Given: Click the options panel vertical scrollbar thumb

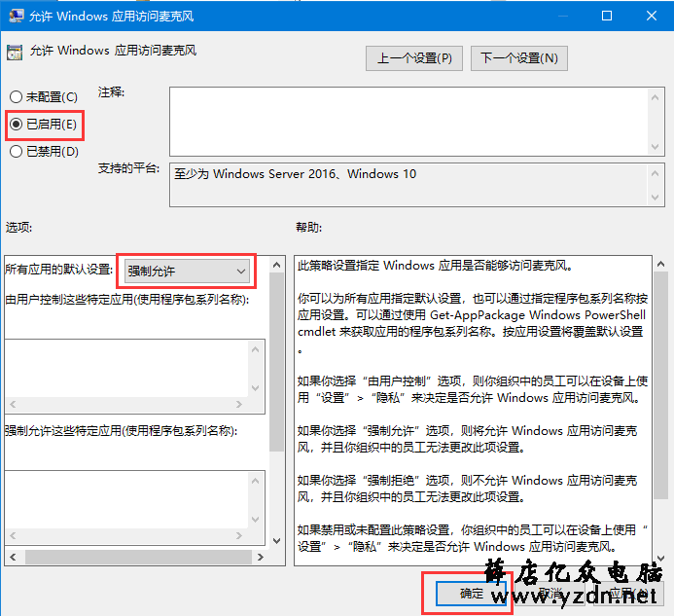Looking at the screenshot, I should (x=277, y=362).
